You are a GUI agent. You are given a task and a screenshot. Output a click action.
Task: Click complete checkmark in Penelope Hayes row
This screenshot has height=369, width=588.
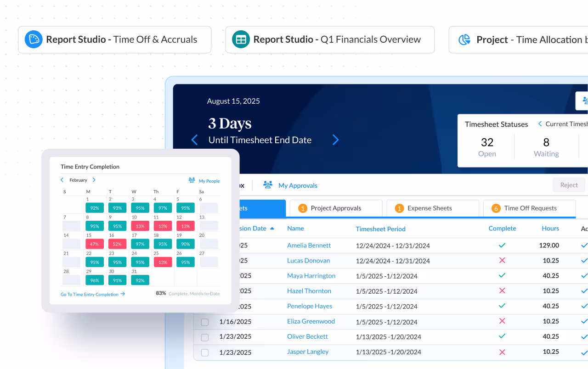[502, 306]
